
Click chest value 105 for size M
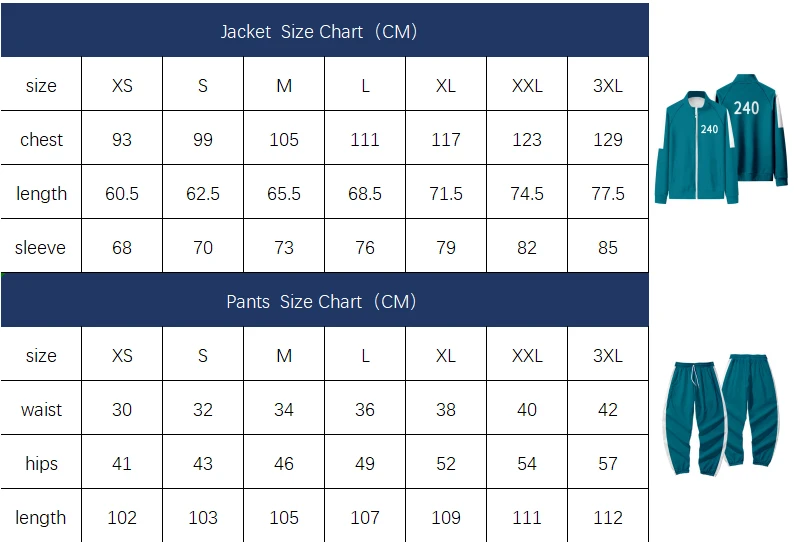tap(284, 140)
